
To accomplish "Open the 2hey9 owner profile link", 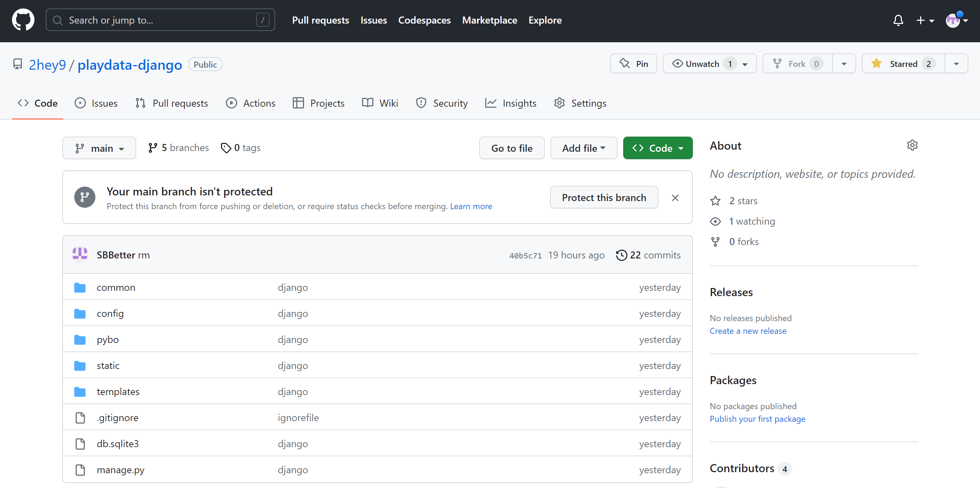I will [47, 65].
